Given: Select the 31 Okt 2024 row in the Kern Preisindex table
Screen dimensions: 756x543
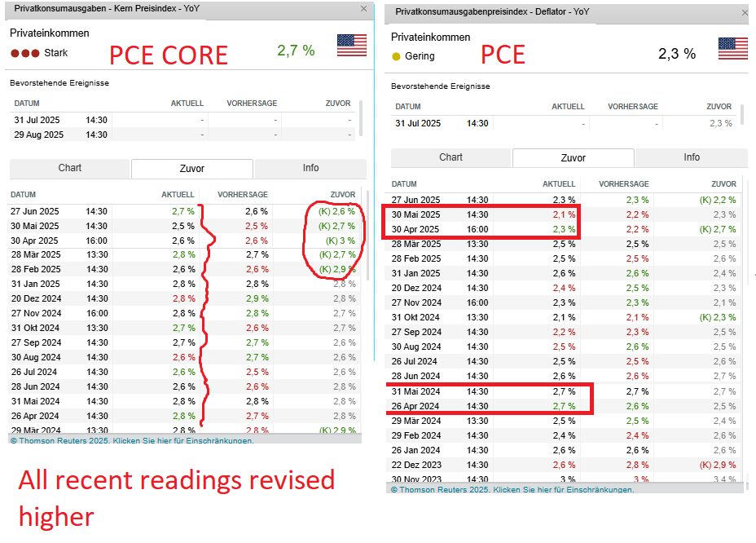Looking at the screenshot, I should [185, 328].
